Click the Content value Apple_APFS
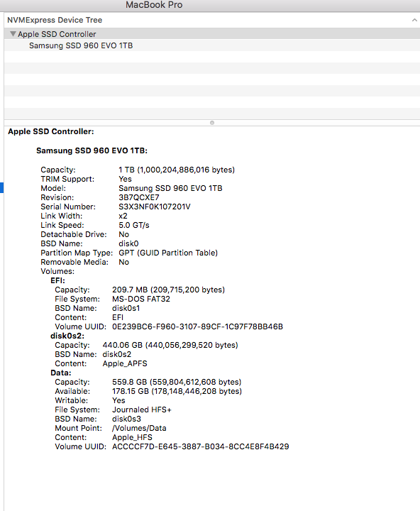The height and width of the screenshot is (511, 420). click(125, 363)
